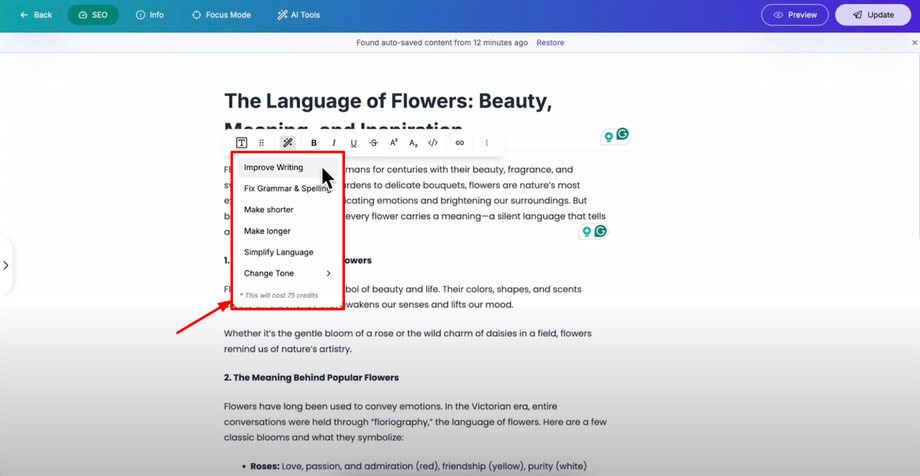Select Improve Writing from AI menu
This screenshot has height=476, width=920.
273,168
